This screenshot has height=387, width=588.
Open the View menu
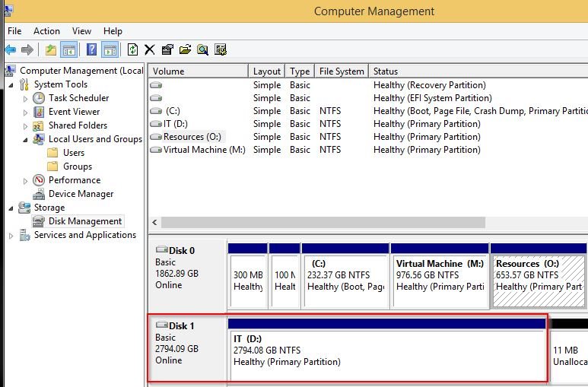81,31
